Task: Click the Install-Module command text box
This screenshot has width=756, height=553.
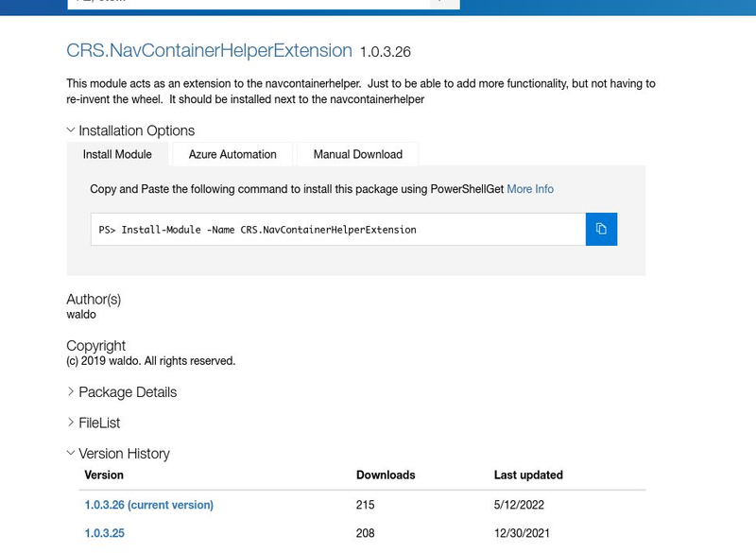Action: [338, 229]
